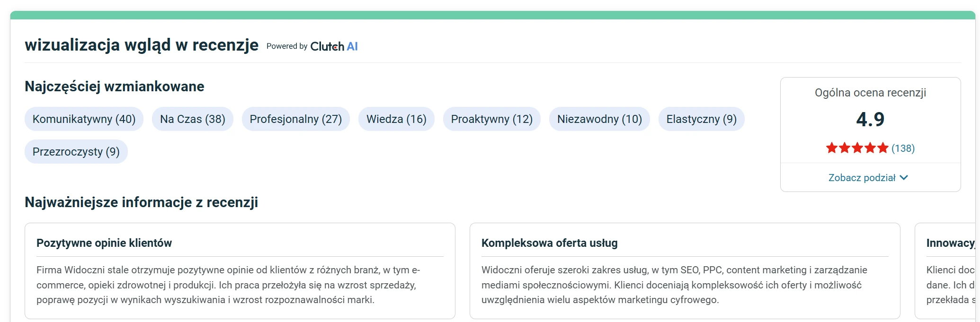Open the (138) reviews count link

903,148
